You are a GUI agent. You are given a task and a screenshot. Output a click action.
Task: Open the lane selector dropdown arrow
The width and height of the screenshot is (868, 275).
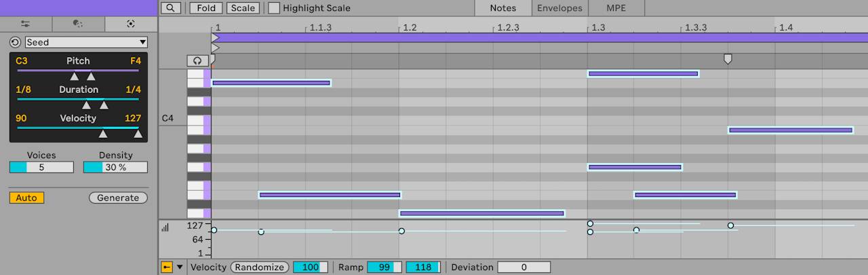click(180, 268)
